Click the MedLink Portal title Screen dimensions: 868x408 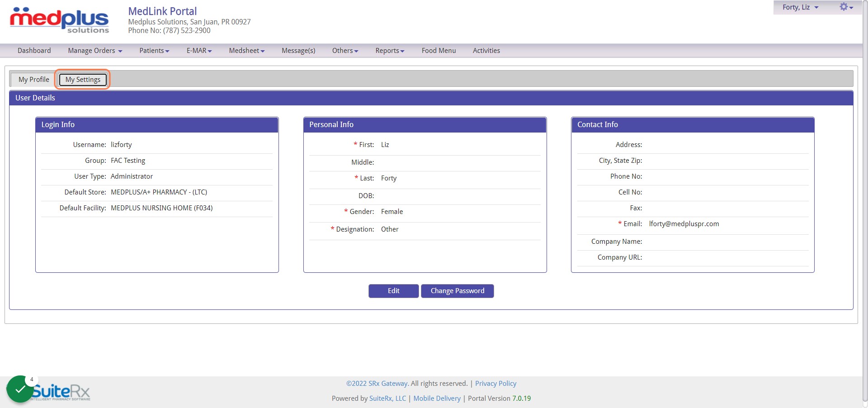[162, 11]
